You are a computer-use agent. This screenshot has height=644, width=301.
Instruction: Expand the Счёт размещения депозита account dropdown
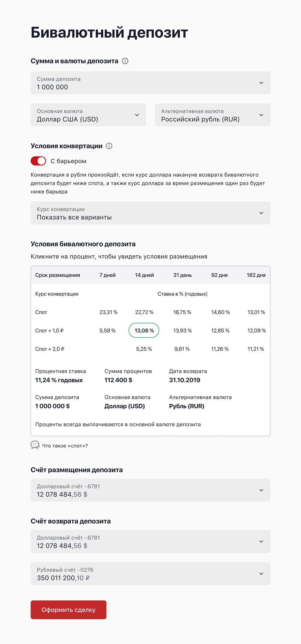(150, 490)
